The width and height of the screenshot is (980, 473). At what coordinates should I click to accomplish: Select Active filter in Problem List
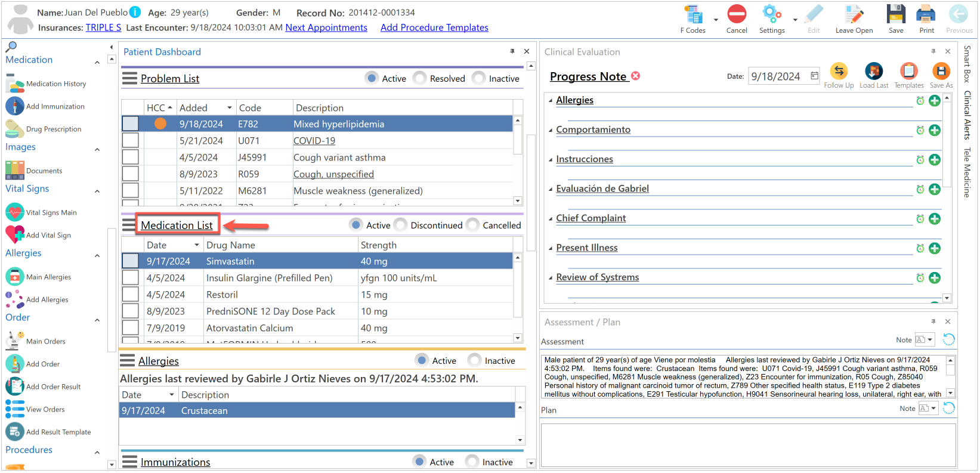click(x=372, y=78)
